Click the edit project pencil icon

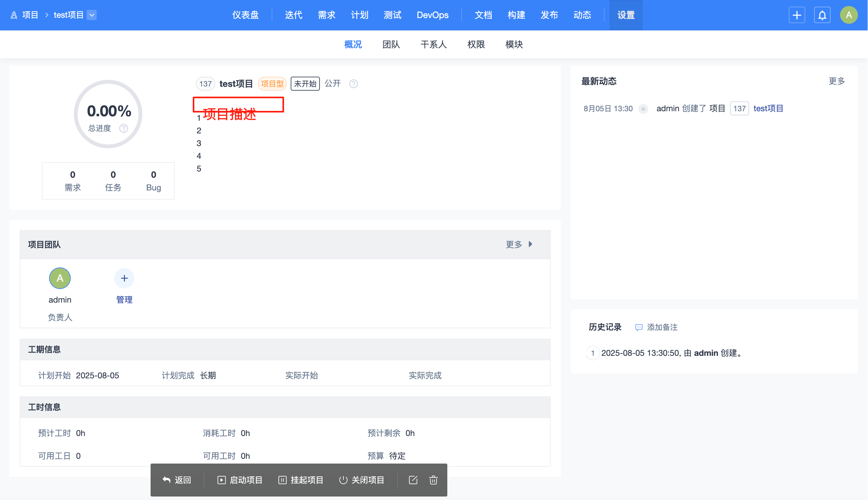coord(413,480)
